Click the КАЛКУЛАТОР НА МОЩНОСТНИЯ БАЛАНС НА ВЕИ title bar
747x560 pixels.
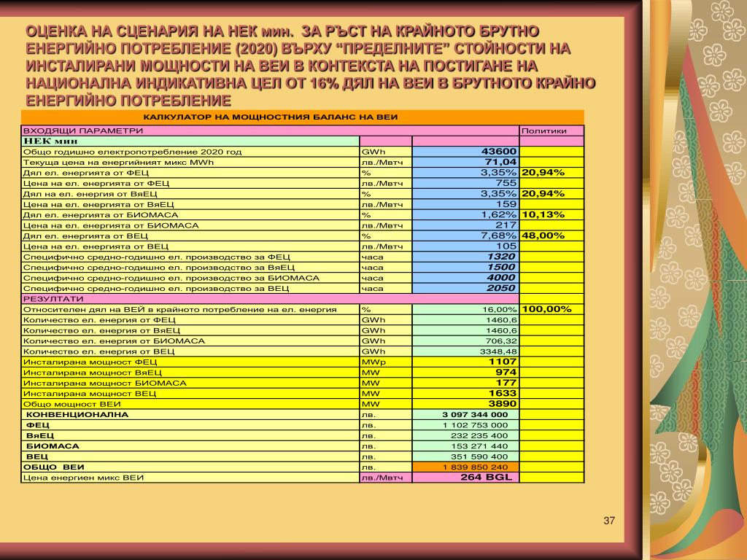(303, 117)
